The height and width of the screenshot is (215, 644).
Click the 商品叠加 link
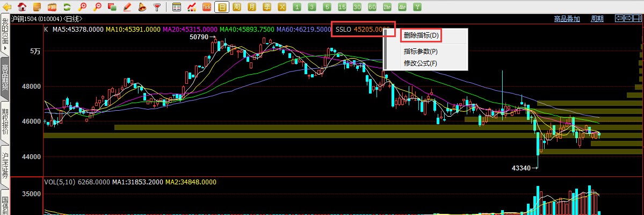pyautogui.click(x=567, y=19)
